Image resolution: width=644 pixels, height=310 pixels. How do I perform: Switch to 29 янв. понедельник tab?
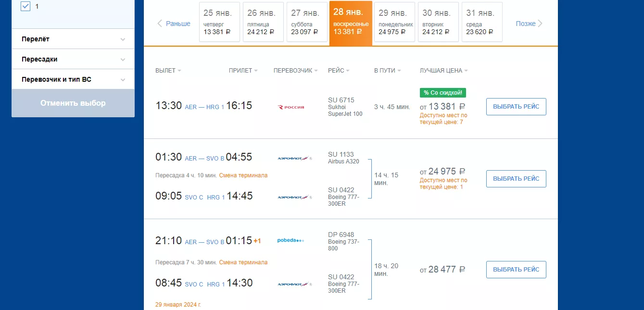coord(394,22)
